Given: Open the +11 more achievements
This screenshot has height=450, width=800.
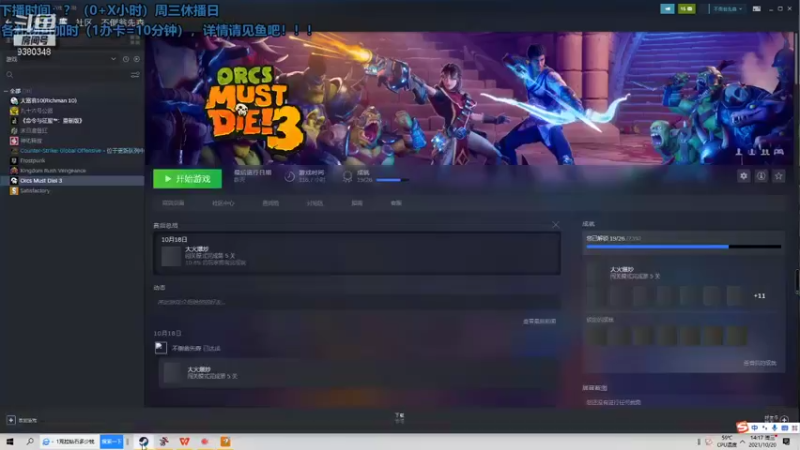Looking at the screenshot, I should pyautogui.click(x=759, y=296).
